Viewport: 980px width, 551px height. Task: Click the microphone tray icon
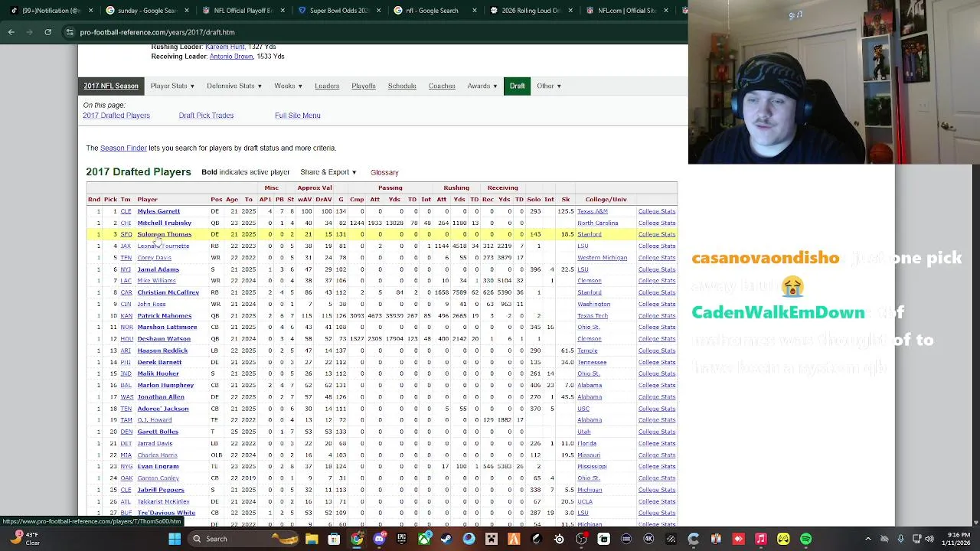[900, 539]
